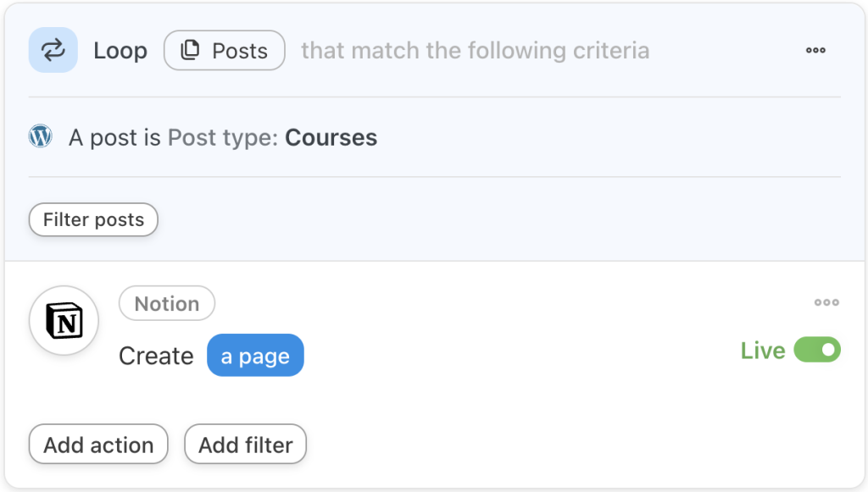The height and width of the screenshot is (492, 868).
Task: Click the Notion app icon
Action: click(64, 320)
